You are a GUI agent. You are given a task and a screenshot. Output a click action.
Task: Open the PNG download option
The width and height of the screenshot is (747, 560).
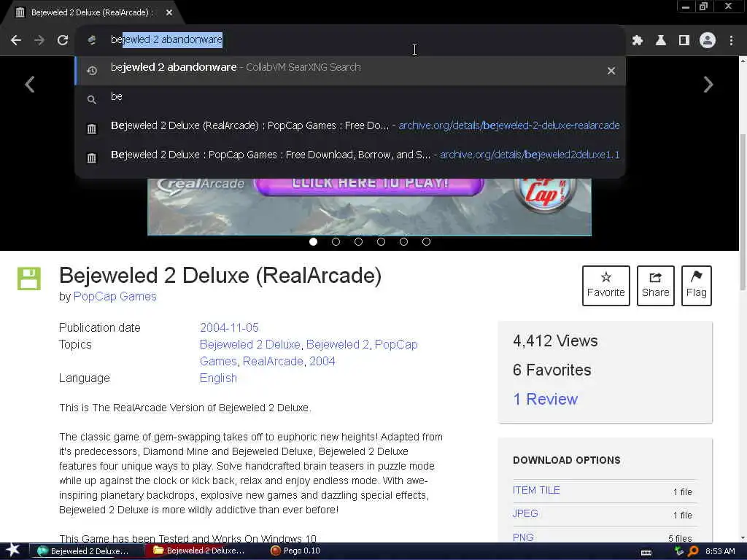click(x=523, y=537)
